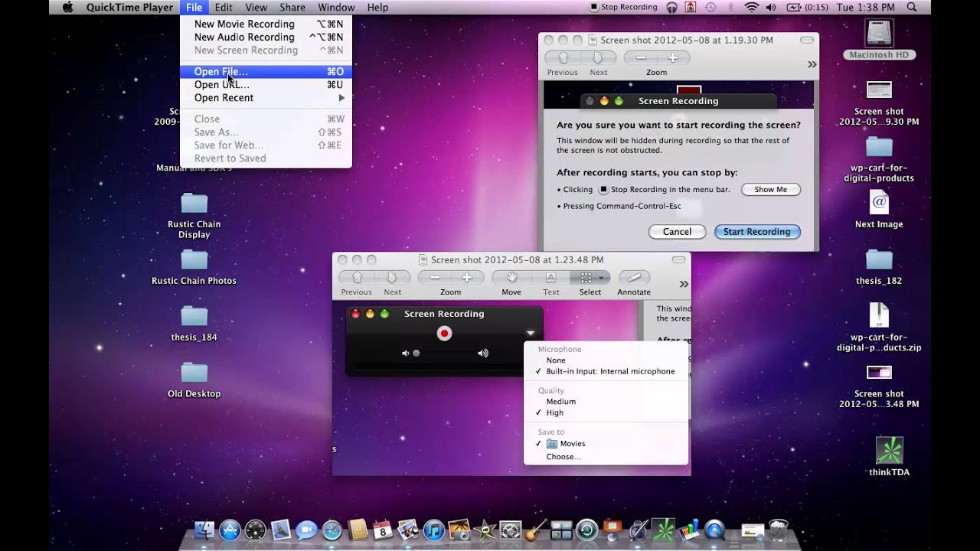Open Safari from the Dock
The width and height of the screenshot is (980, 551).
tap(332, 530)
